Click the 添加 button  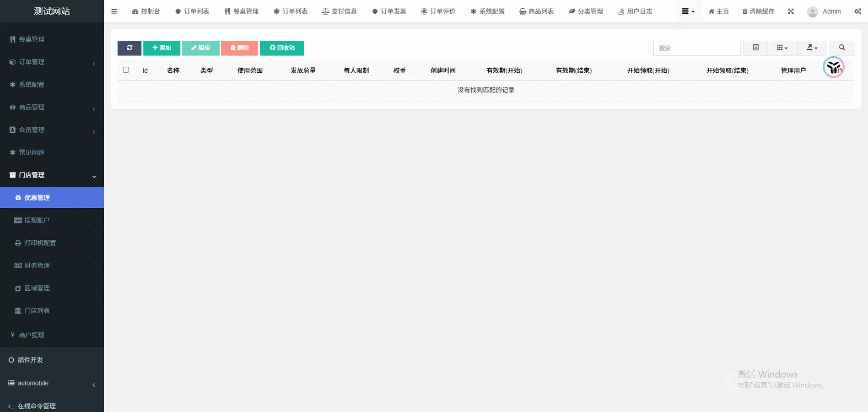pos(162,48)
